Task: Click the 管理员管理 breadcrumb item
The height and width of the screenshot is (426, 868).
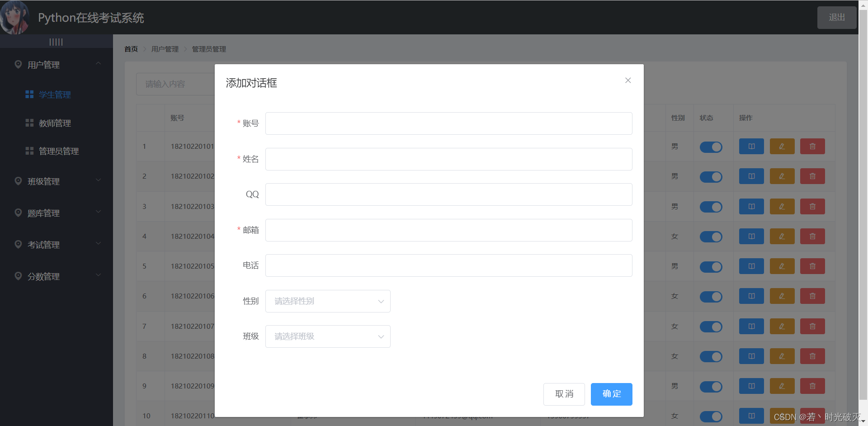Action: pos(209,49)
